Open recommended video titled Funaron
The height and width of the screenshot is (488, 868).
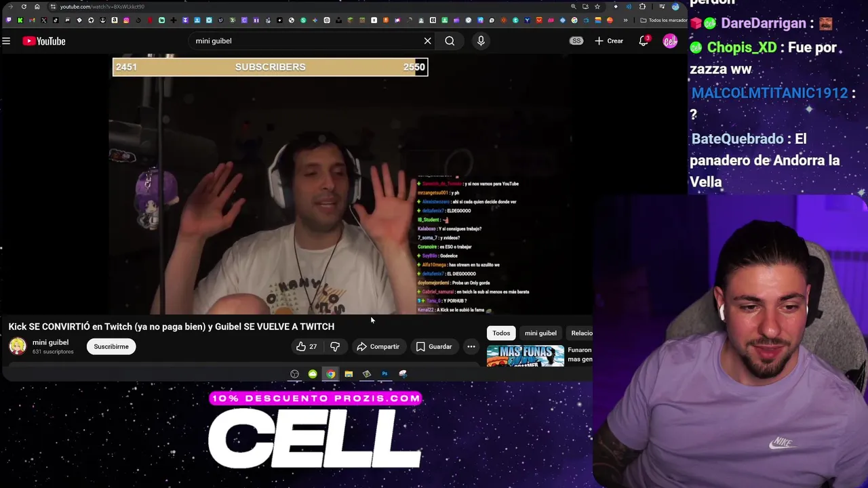click(580, 354)
